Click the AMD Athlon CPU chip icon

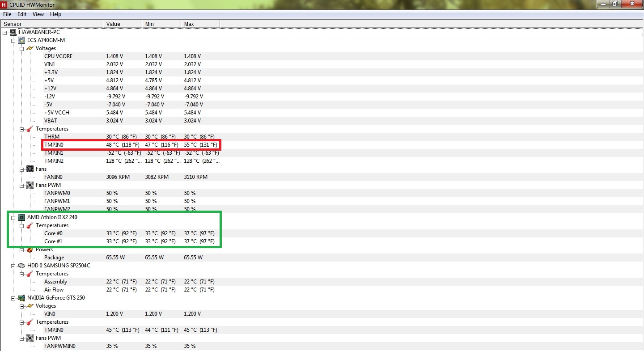21,217
